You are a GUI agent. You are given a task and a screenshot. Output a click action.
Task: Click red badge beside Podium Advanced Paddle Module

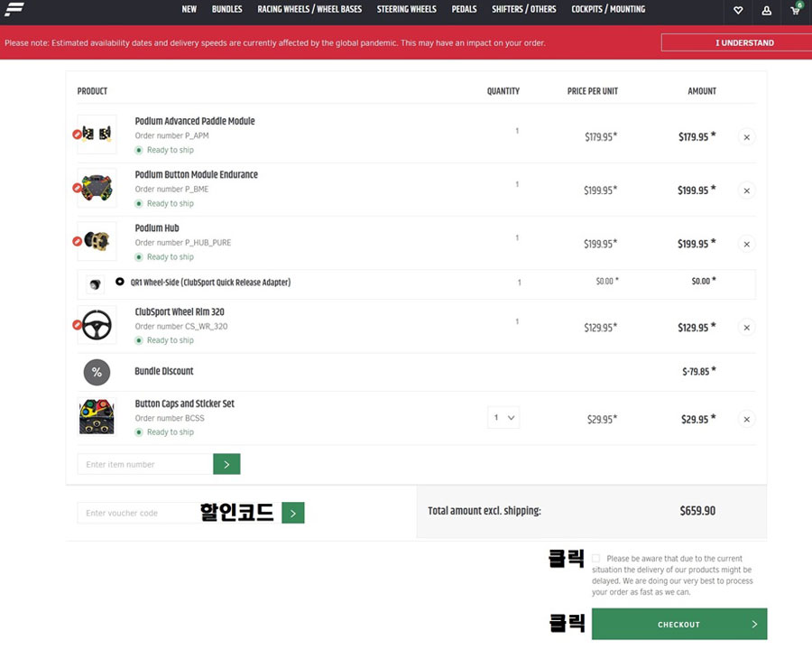(78, 135)
